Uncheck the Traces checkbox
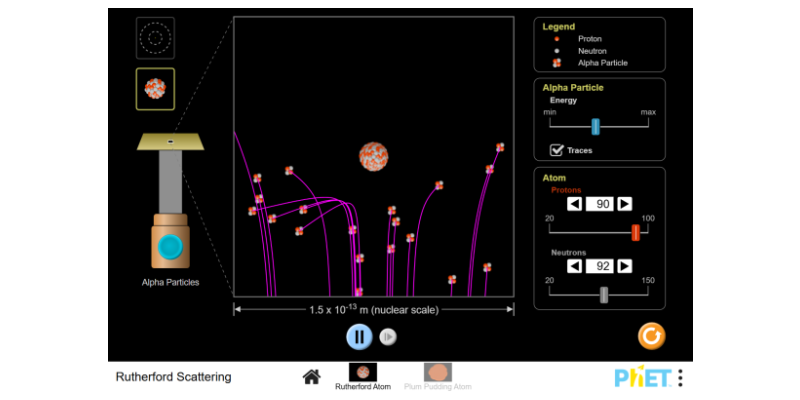800x400 pixels. pyautogui.click(x=557, y=150)
